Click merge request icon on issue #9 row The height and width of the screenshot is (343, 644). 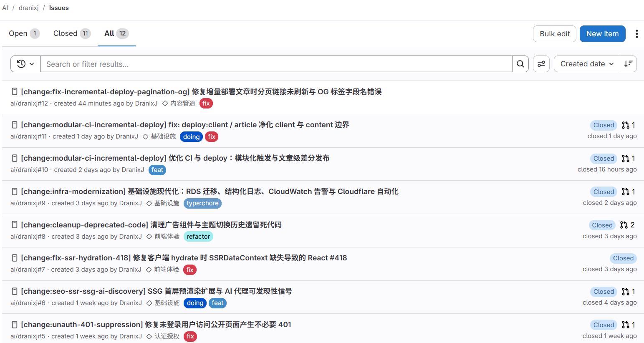click(x=625, y=192)
